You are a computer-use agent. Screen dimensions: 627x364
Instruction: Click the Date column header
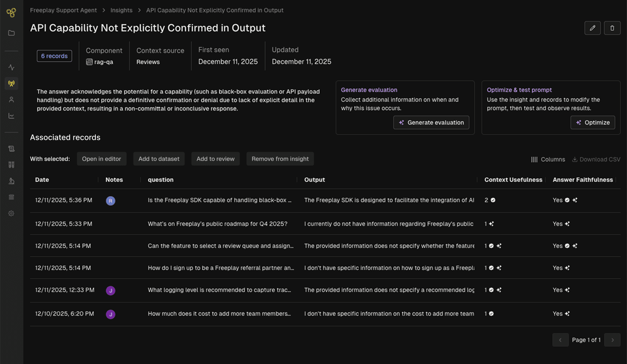point(42,180)
